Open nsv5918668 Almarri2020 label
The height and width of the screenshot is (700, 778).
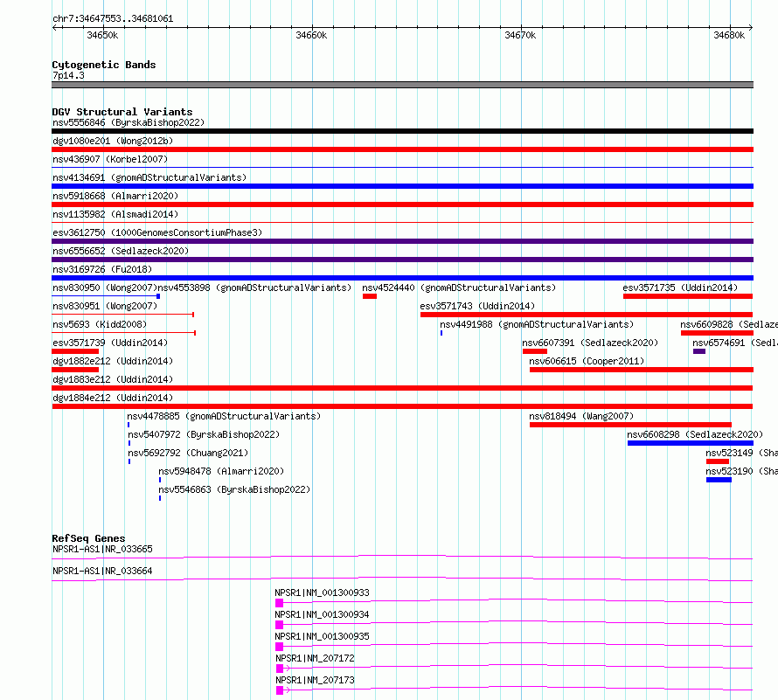pyautogui.click(x=115, y=196)
